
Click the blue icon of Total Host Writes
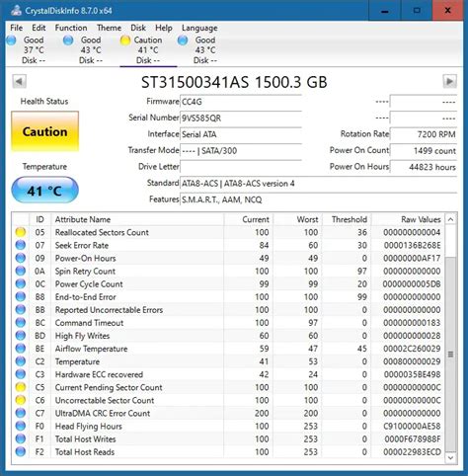pos(21,439)
